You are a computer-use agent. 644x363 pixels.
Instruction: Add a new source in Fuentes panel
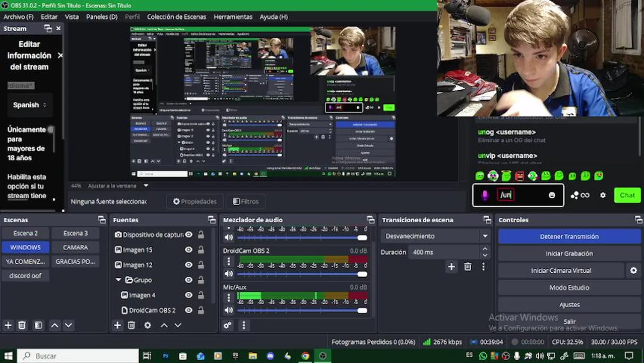tap(117, 326)
